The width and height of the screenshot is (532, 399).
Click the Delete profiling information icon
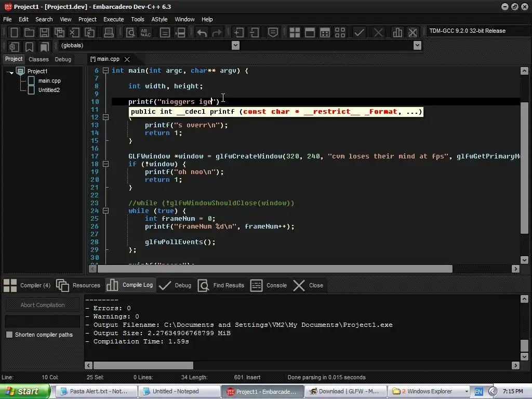tap(413, 33)
